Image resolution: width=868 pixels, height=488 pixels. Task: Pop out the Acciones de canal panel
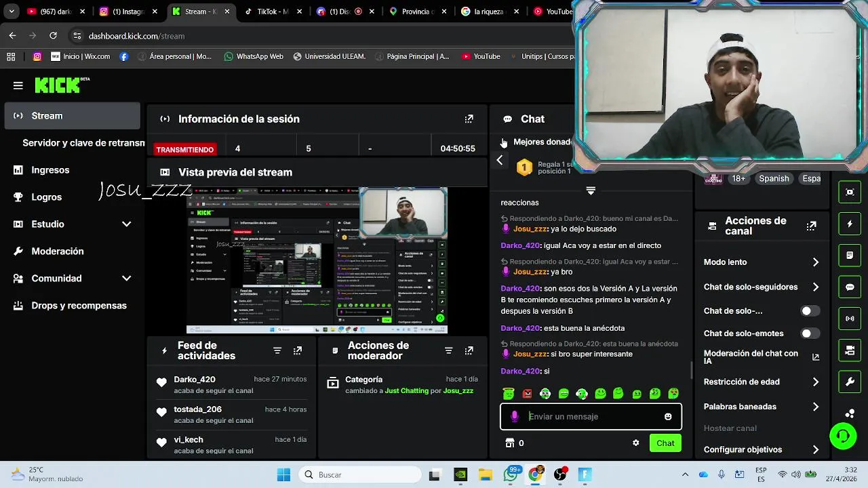[811, 226]
